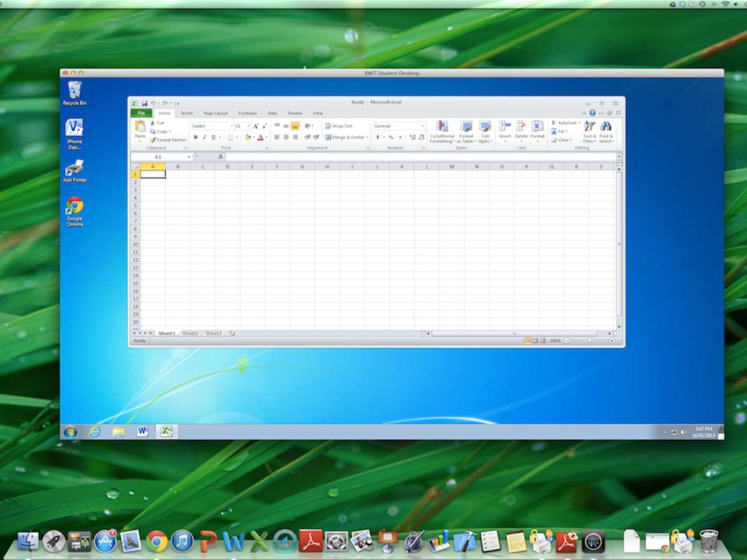This screenshot has width=747, height=560.
Task: Switch to Page Break Preview in status bar
Action: pyautogui.click(x=542, y=341)
